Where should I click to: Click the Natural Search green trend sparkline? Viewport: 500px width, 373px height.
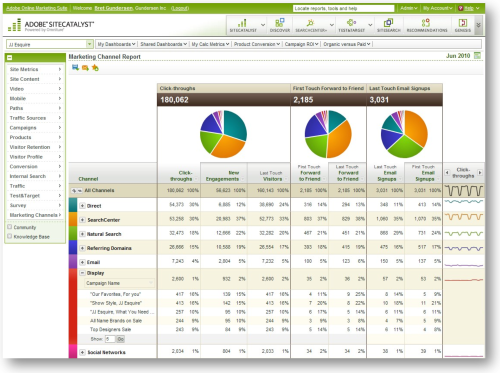click(464, 233)
